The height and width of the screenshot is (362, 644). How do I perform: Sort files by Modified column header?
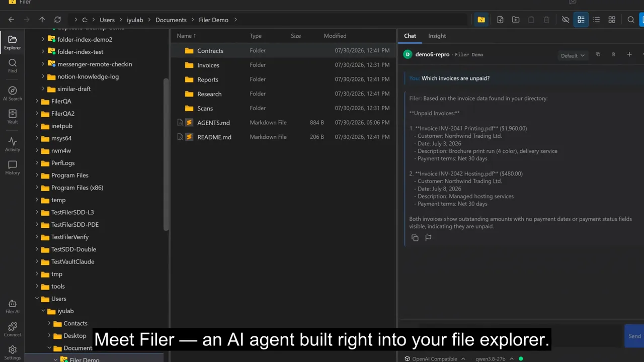pos(335,36)
